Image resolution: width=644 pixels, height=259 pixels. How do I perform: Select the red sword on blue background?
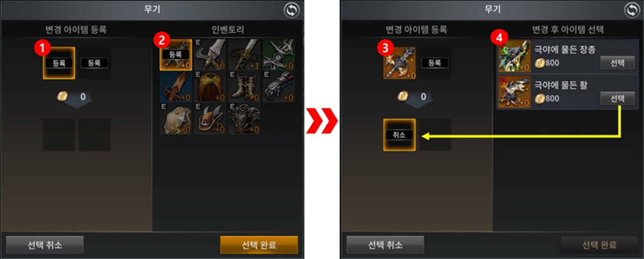pos(176,87)
